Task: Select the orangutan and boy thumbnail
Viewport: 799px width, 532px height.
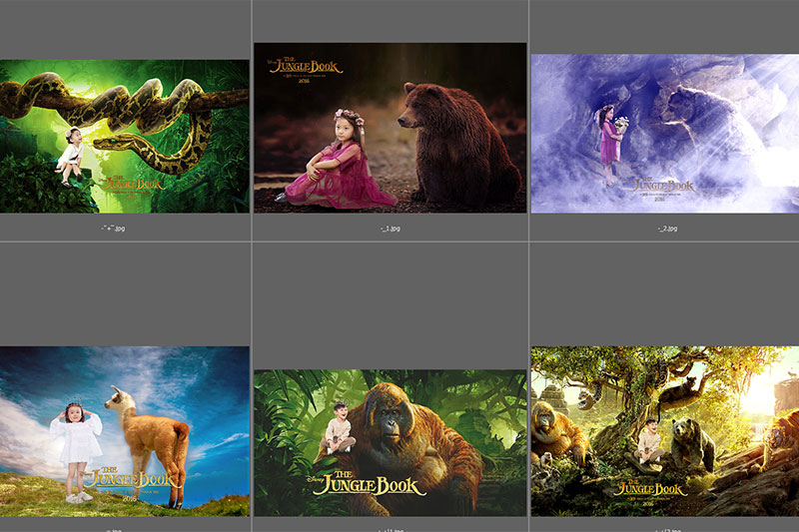Action: [391, 443]
